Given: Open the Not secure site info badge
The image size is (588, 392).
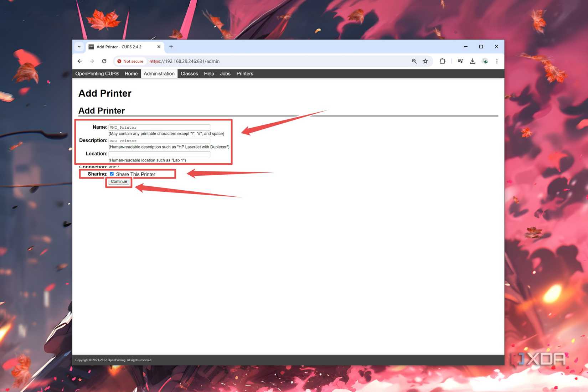Looking at the screenshot, I should [130, 61].
